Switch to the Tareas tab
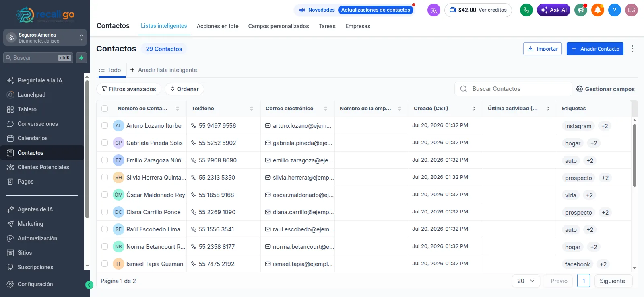This screenshot has width=644, height=297. pos(327,26)
